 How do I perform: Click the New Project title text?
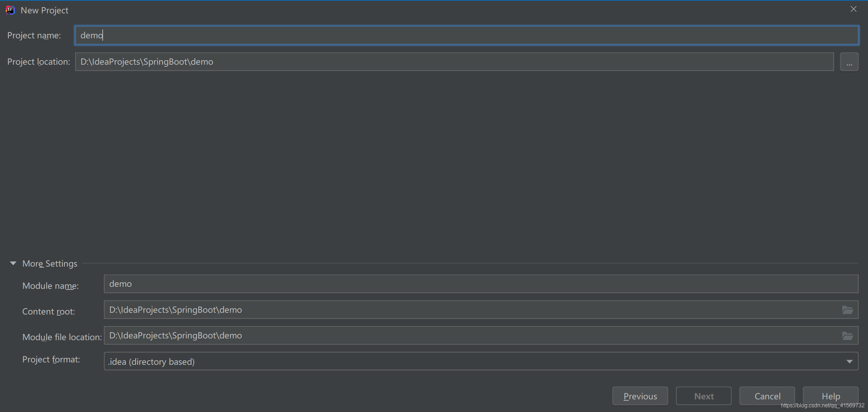(x=44, y=10)
